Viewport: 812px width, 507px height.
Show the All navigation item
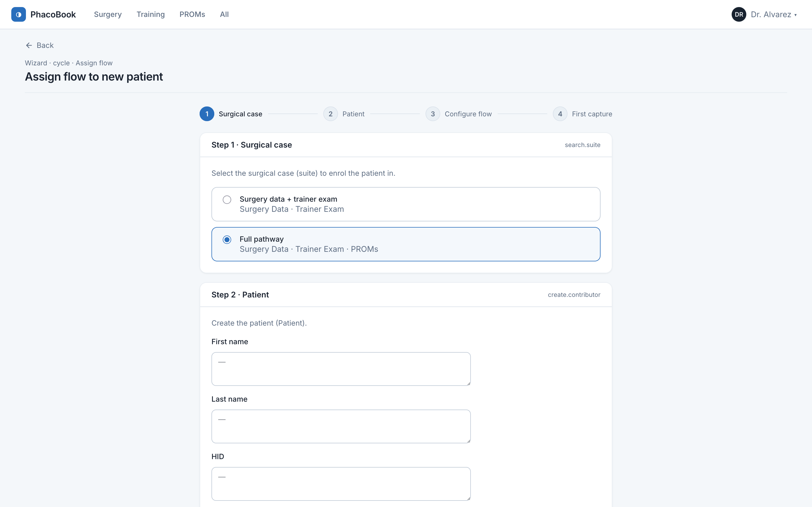click(x=224, y=14)
